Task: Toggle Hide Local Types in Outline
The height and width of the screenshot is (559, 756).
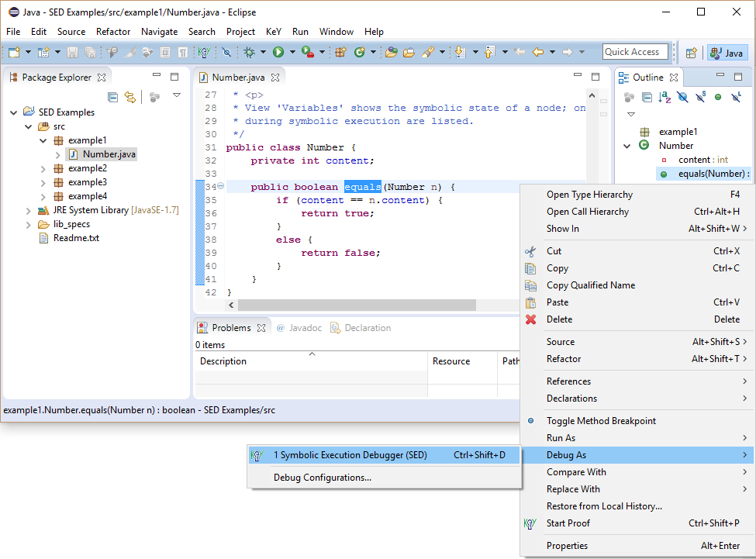Action: pos(737,98)
